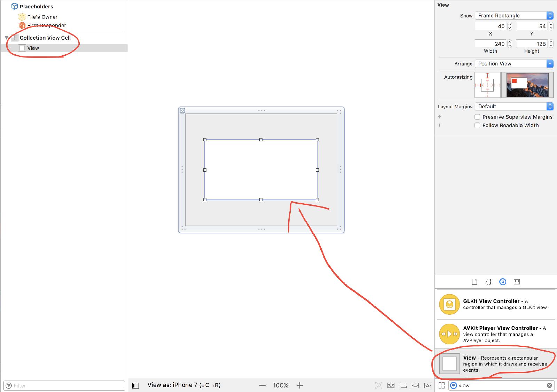Select File's Owner placeholder
557x392 pixels.
point(42,17)
